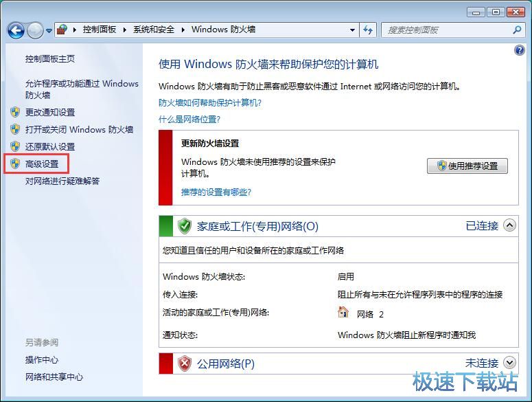Screen dimensions: 532x402
Task: Expand arrow after 系统和安全 breadcrumb
Action: 183,30
